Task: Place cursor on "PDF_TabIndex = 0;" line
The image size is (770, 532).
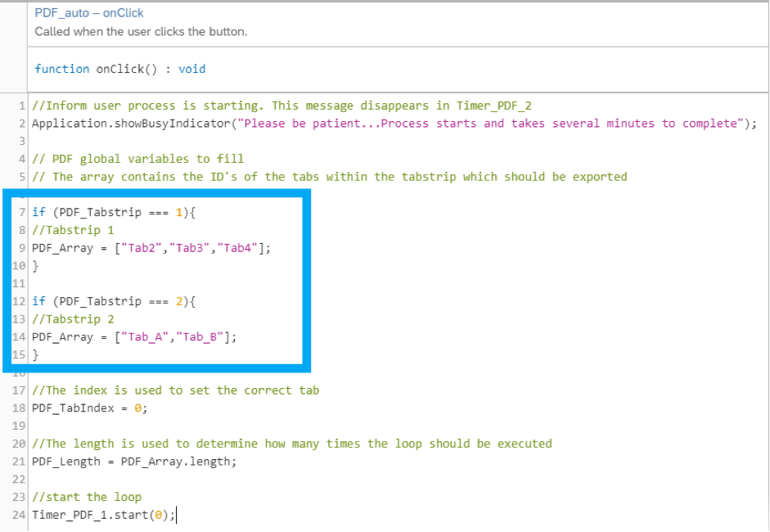Action: pyautogui.click(x=89, y=408)
